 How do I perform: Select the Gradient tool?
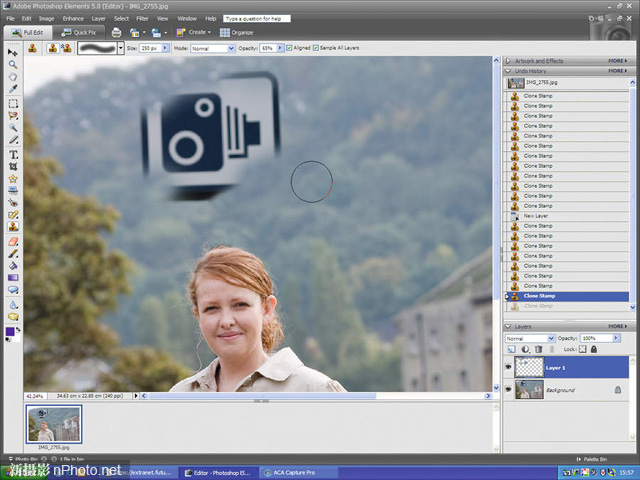(13, 278)
